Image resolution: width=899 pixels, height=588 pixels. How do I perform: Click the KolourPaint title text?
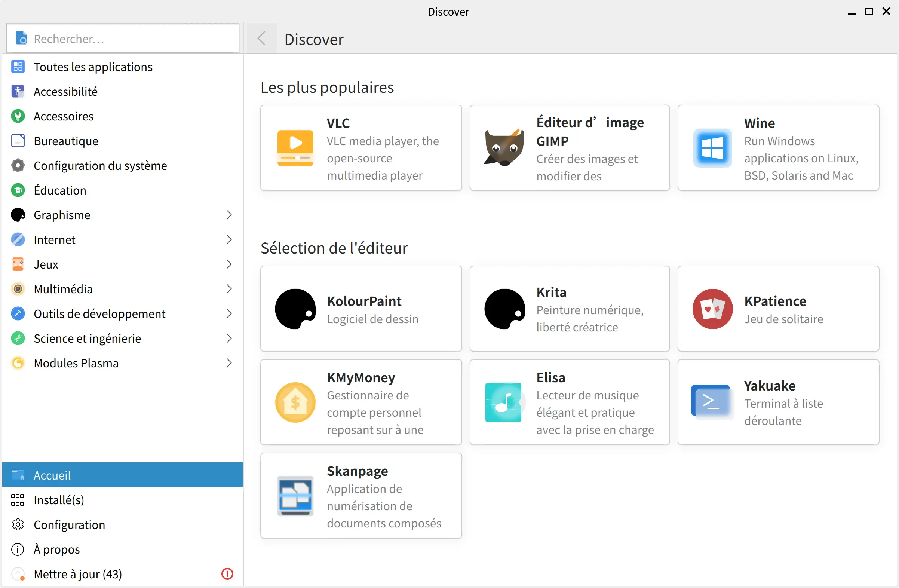[x=364, y=301]
